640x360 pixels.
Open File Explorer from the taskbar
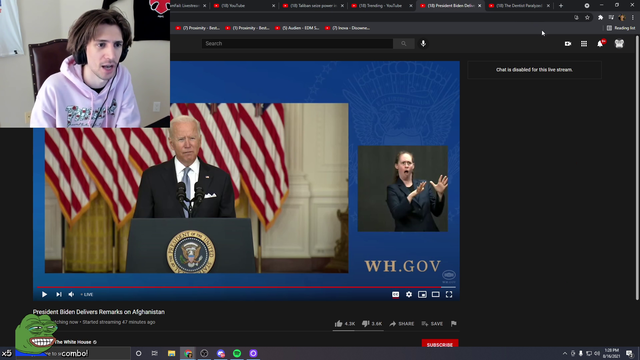(x=171, y=353)
